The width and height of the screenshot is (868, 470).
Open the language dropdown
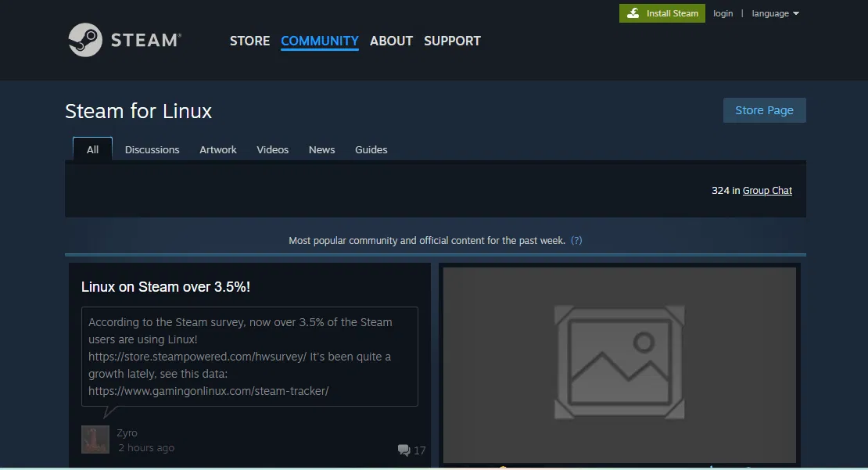pos(775,13)
